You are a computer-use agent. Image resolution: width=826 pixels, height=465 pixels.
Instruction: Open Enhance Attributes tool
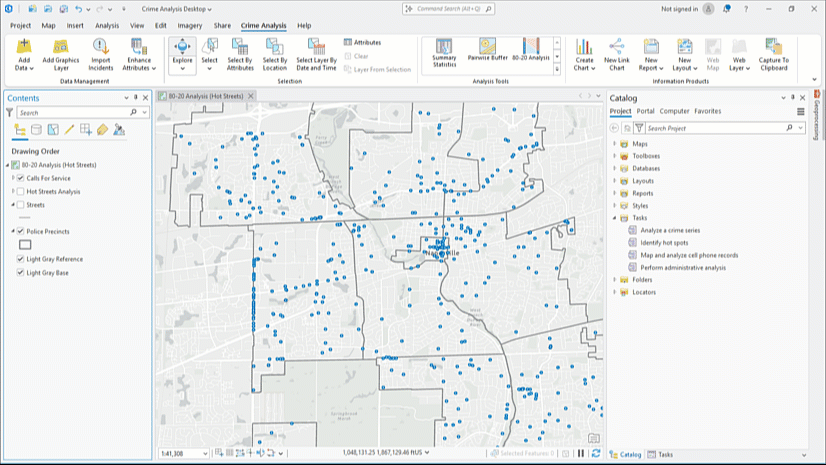point(139,55)
